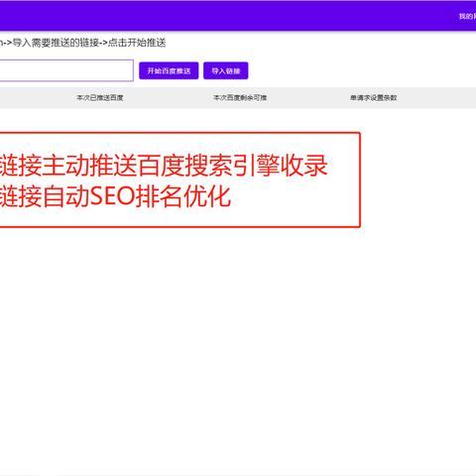Click the 开始百度推送 button
Screen dimensions: 476x476
click(x=169, y=70)
